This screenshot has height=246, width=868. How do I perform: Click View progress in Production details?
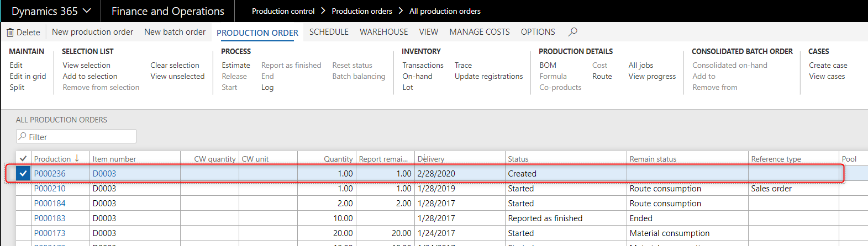(652, 76)
